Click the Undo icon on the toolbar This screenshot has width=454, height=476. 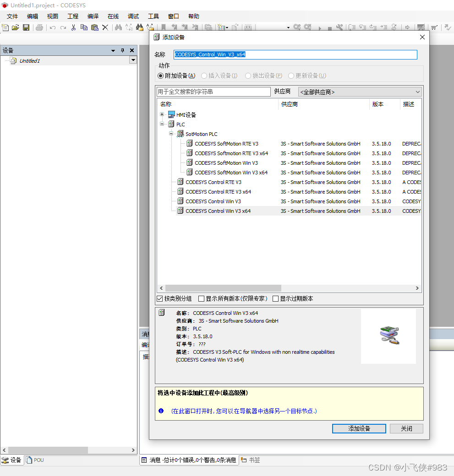tap(53, 27)
